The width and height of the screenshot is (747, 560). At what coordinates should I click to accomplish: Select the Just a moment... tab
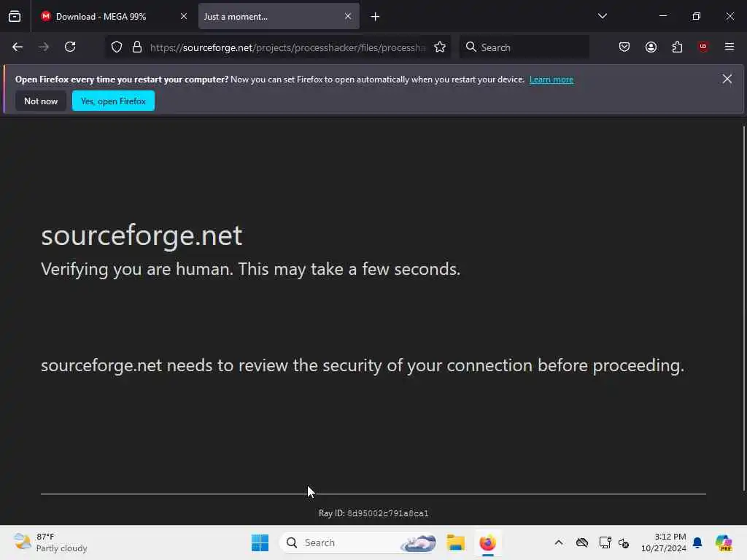click(x=279, y=16)
